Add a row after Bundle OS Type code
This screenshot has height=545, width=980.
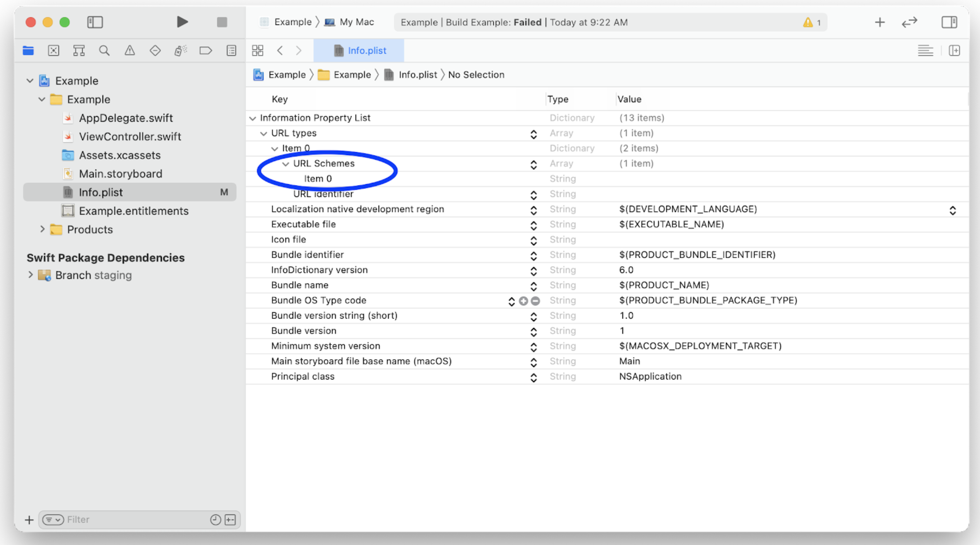[523, 301]
